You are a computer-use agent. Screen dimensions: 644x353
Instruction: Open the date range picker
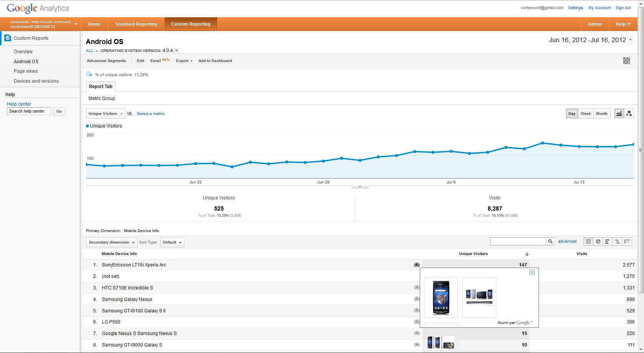coord(590,40)
